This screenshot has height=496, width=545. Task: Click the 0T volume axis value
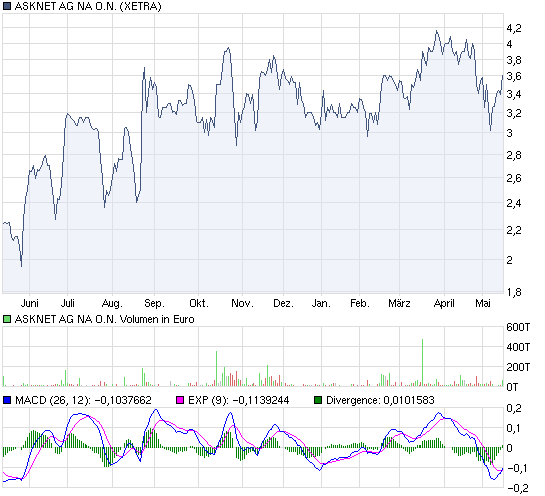tap(512, 387)
